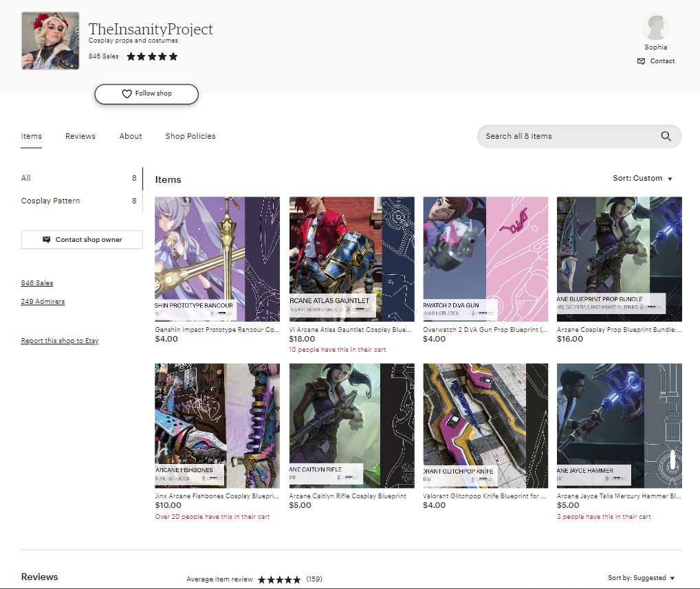The height and width of the screenshot is (589, 700).
Task: Switch to the Reviews tab
Action: pyautogui.click(x=80, y=136)
